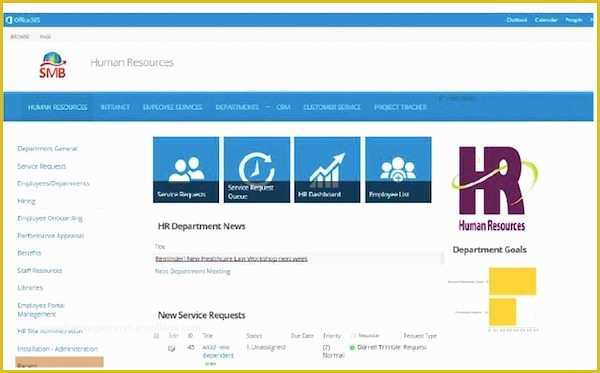Select Project Tracker in navigation bar

(x=400, y=107)
